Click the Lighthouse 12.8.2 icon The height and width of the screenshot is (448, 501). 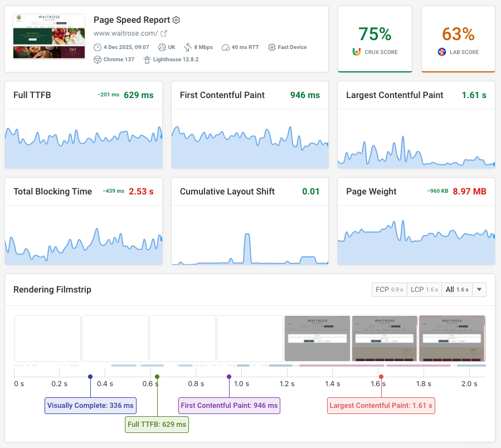tap(147, 60)
